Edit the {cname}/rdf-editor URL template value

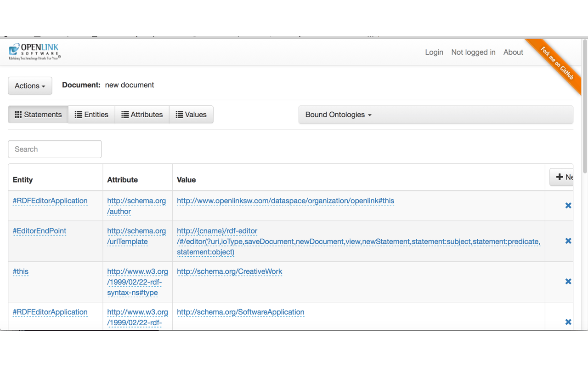pyautogui.click(x=358, y=241)
